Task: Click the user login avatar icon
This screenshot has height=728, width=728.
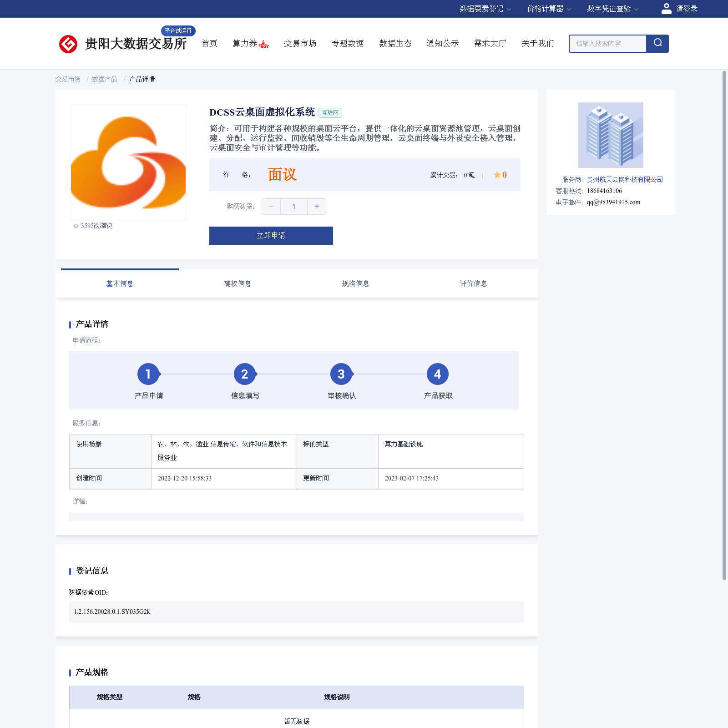Action: 666,9
